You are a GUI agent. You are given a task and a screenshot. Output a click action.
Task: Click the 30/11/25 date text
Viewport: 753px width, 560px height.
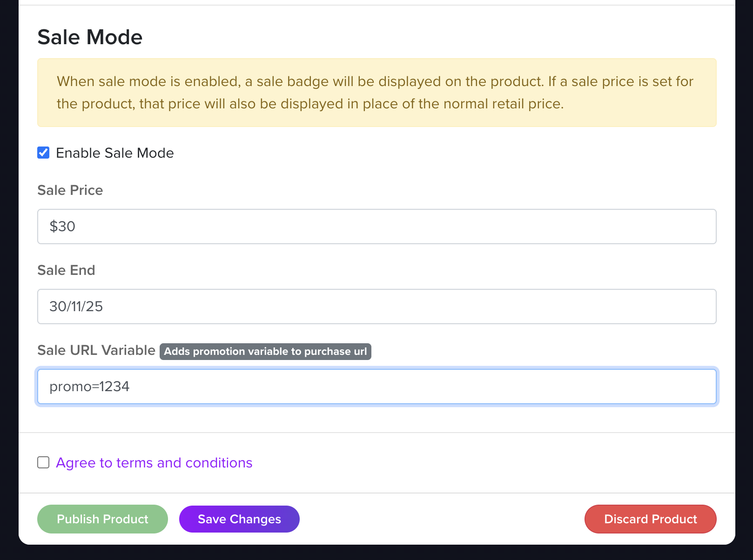(x=76, y=307)
